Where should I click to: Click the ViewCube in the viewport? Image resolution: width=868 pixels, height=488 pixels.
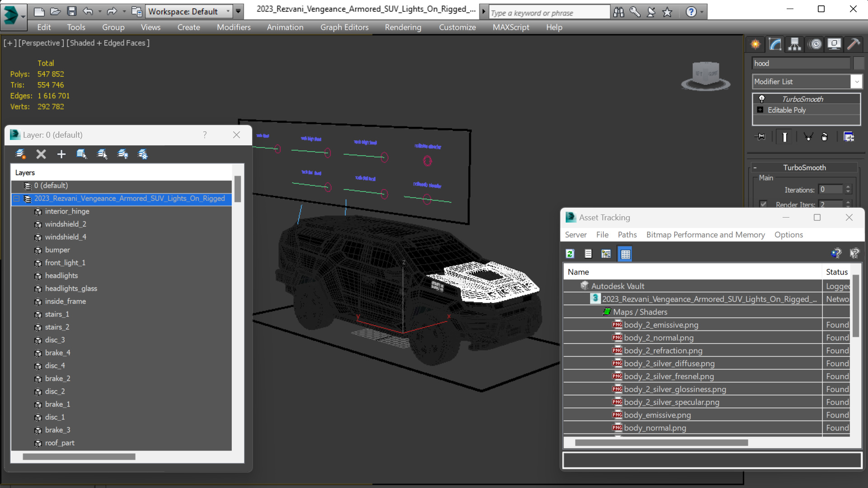click(x=705, y=75)
